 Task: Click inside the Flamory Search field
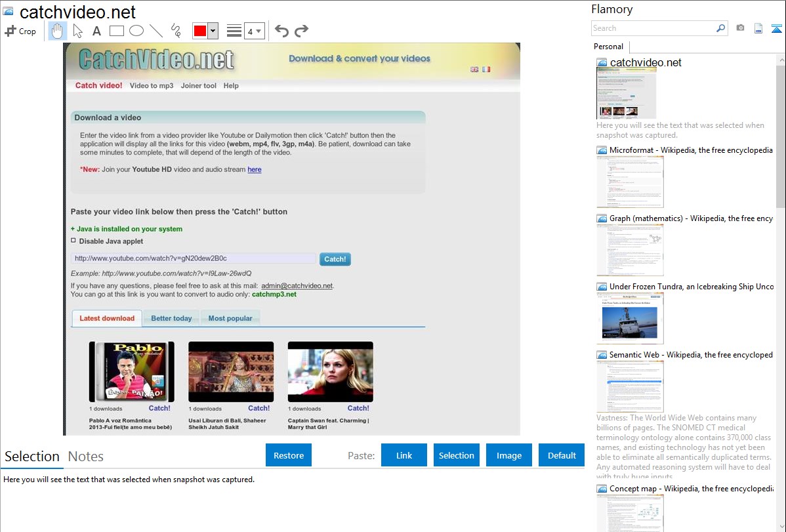pyautogui.click(x=653, y=28)
